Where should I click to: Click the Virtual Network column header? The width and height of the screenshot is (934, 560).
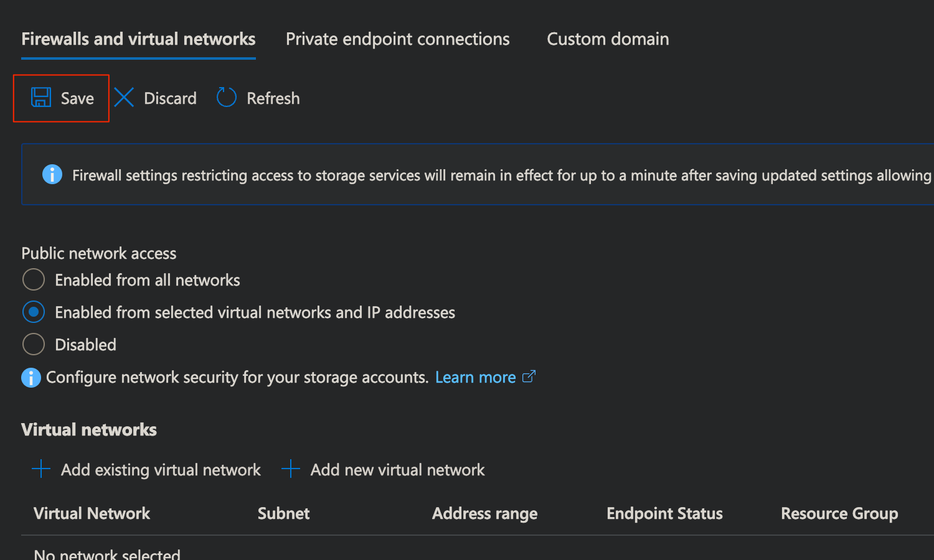[x=92, y=513]
